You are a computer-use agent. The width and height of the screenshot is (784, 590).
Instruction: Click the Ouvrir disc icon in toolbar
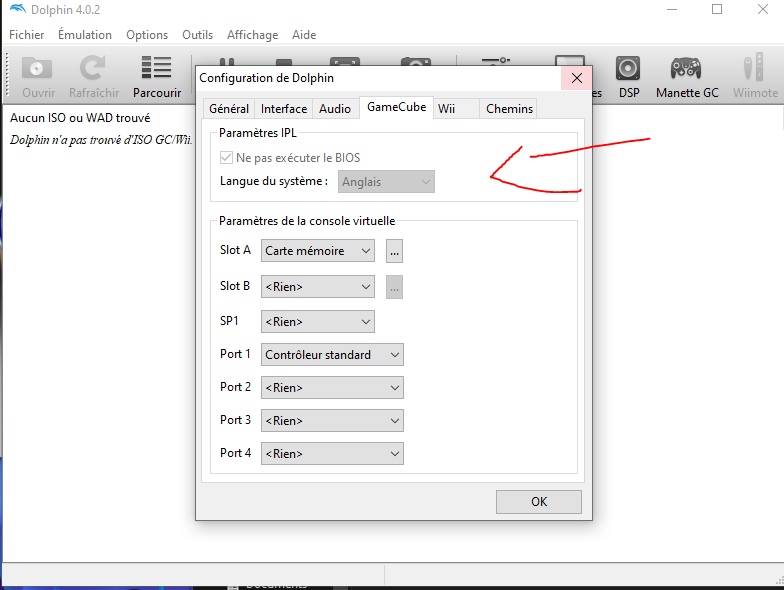[37, 68]
